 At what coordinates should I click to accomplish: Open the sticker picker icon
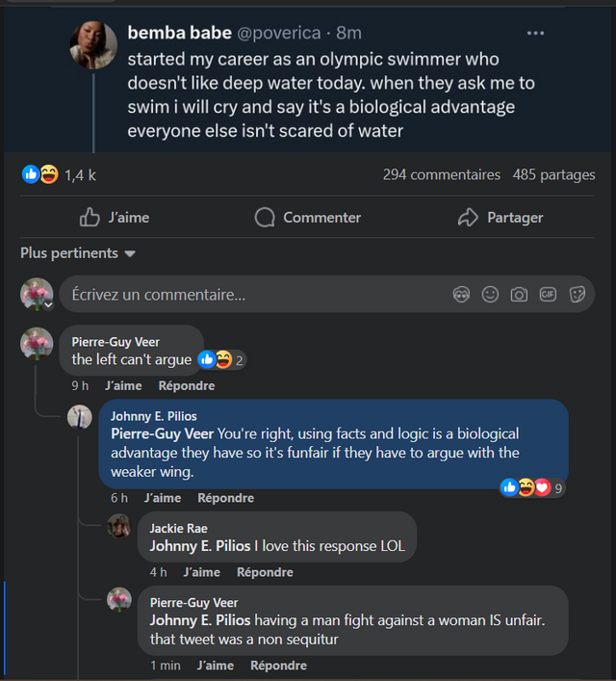pyautogui.click(x=577, y=295)
